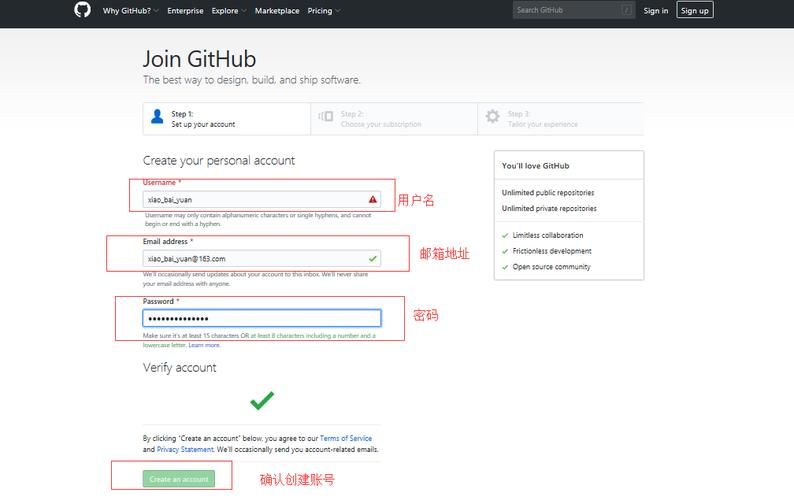
Task: Click the slash shortcut icon in search
Action: [627, 10]
